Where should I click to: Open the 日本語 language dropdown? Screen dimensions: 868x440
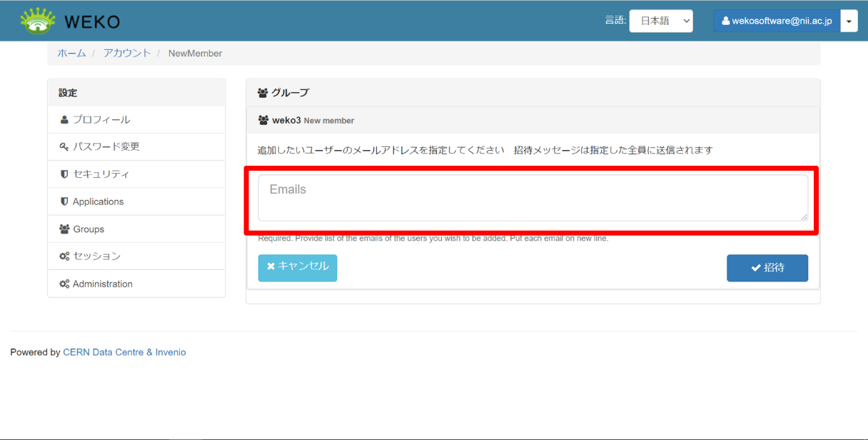click(660, 21)
